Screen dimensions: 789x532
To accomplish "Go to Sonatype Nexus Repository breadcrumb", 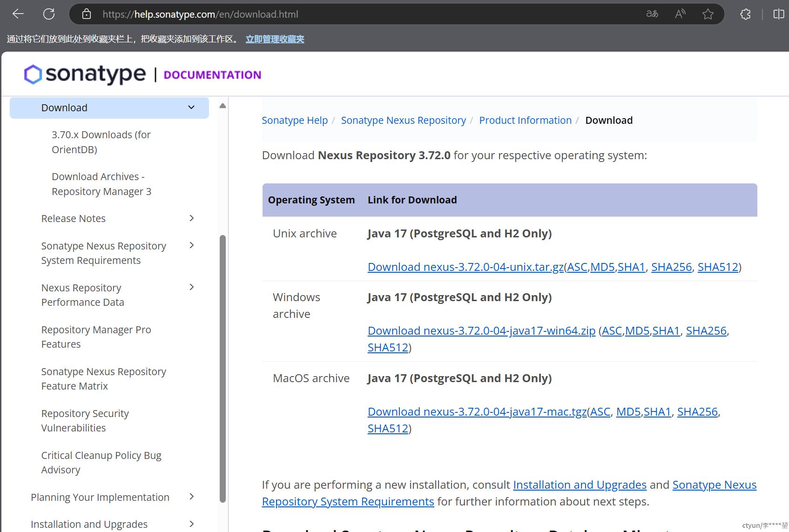I will (403, 120).
